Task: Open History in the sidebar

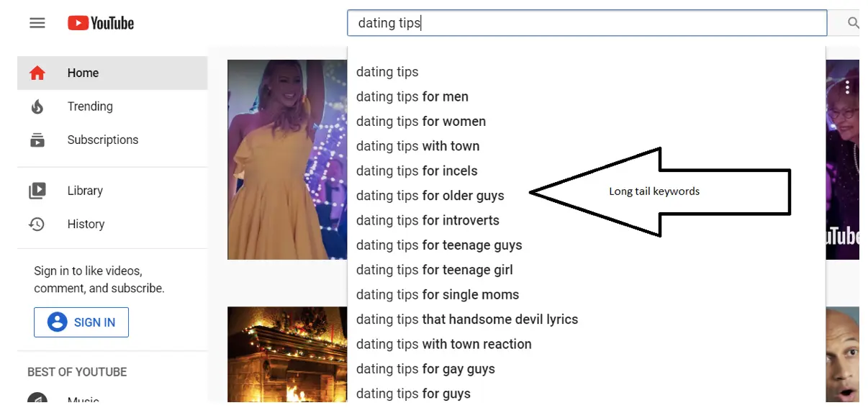Action: point(112,224)
